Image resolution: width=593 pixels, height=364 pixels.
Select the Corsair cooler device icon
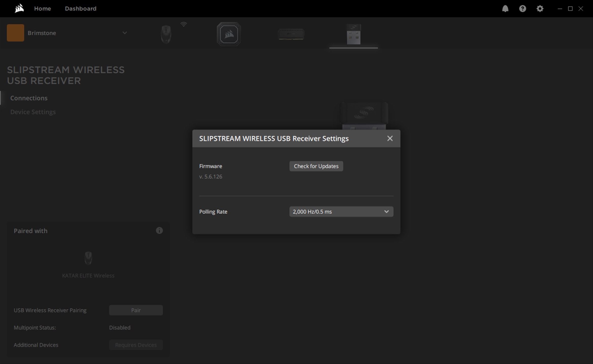coord(229,34)
